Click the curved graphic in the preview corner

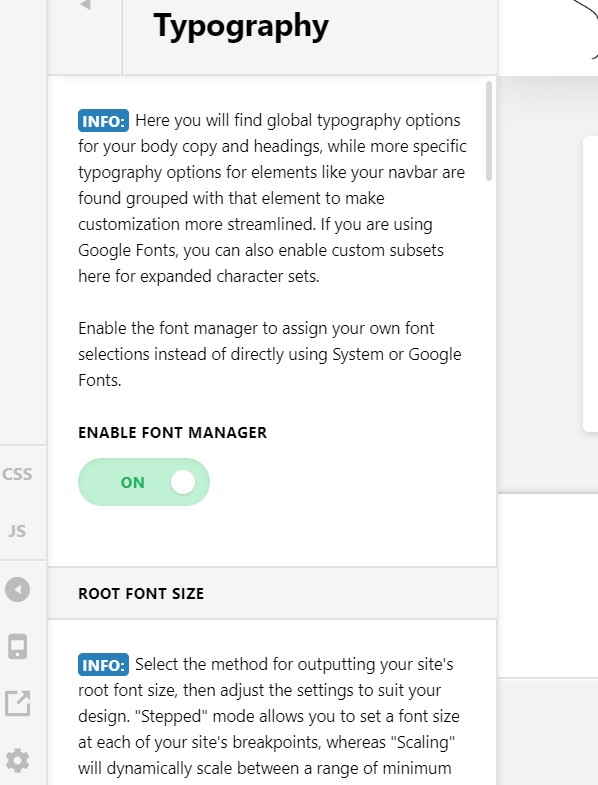pos(586,29)
